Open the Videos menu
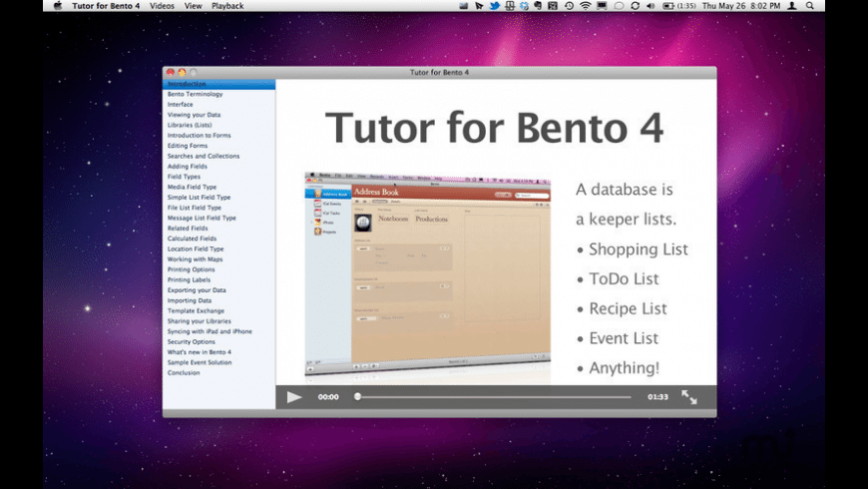The height and width of the screenshot is (489, 868). [x=162, y=6]
